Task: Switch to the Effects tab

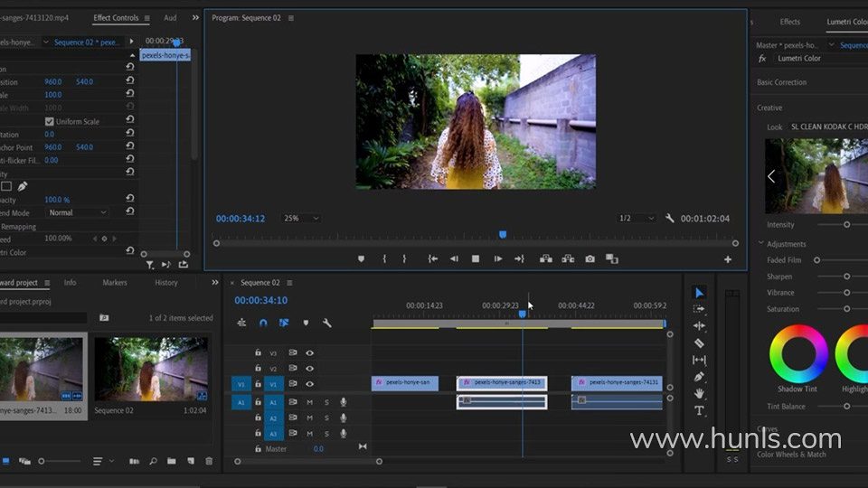Action: (x=790, y=22)
